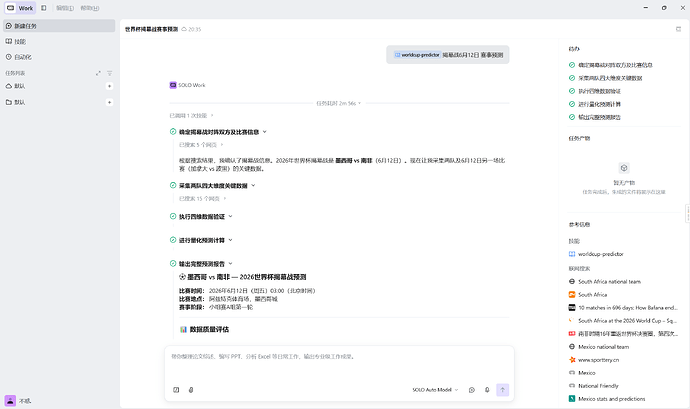Click the empty artifacts box icon

(624, 168)
